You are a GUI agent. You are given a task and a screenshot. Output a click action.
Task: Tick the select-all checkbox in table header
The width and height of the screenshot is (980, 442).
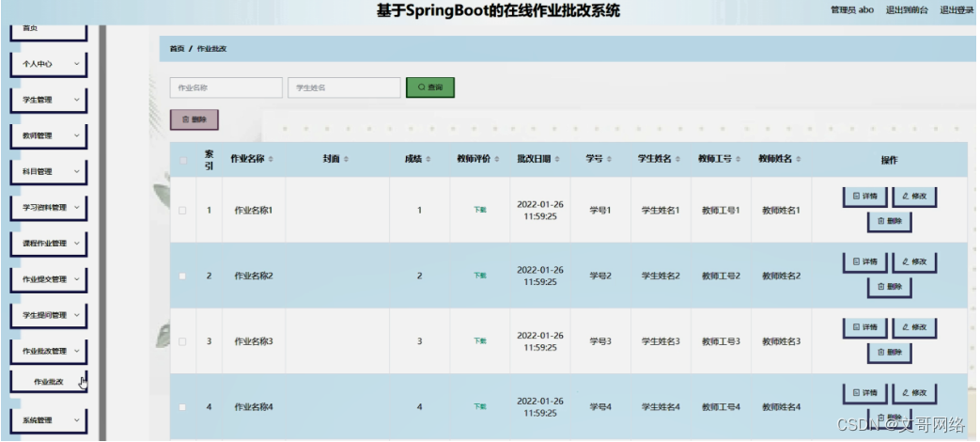(x=183, y=161)
